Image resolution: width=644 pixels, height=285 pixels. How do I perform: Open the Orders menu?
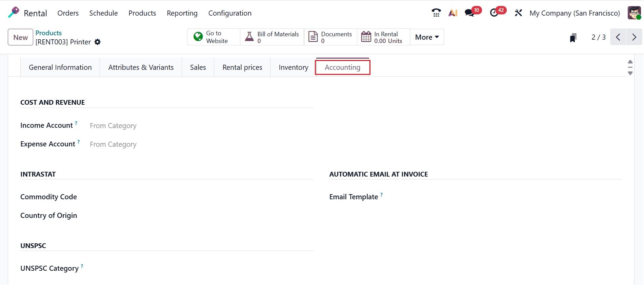pos(68,13)
